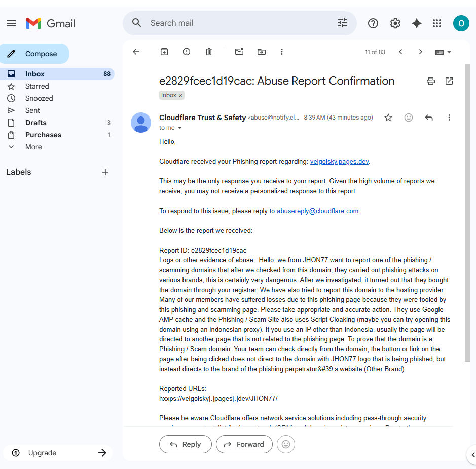Click sender name Cloudflare Trust & Safety
This screenshot has height=469, width=476.
point(202,118)
